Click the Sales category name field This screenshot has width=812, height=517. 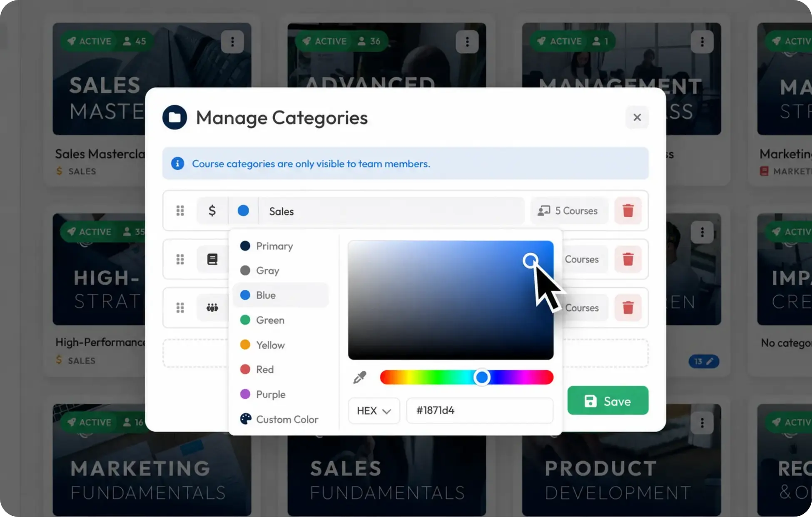(x=391, y=211)
